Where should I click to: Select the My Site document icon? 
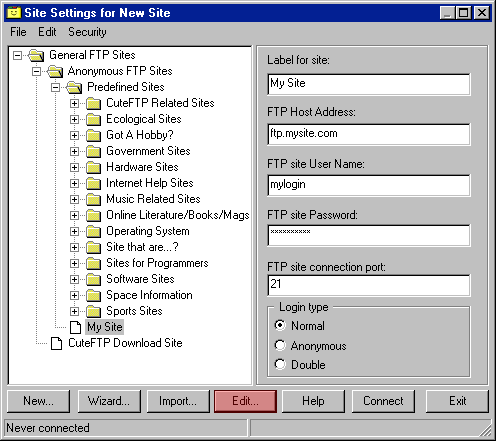tap(75, 327)
